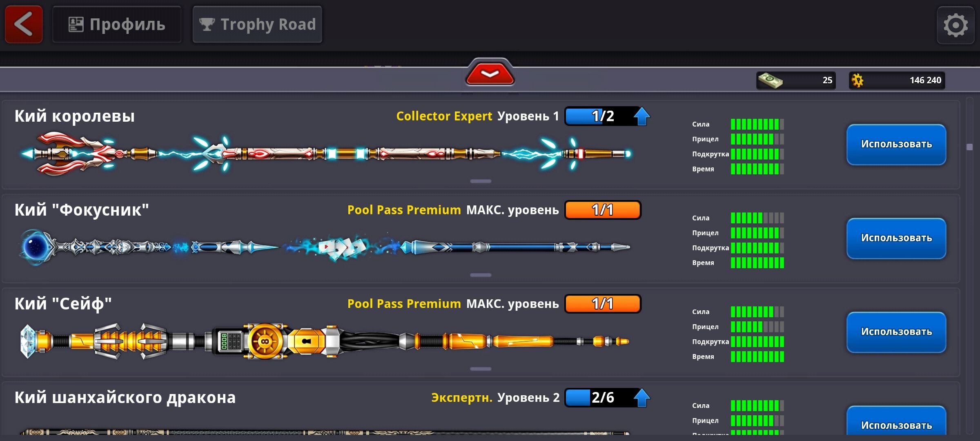Tap the cash bills icon
This screenshot has width=980, height=441.
pos(770,80)
